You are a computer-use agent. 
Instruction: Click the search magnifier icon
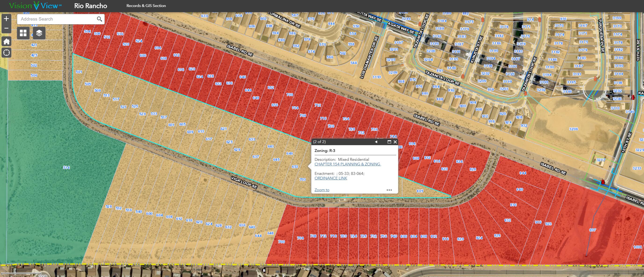[99, 19]
